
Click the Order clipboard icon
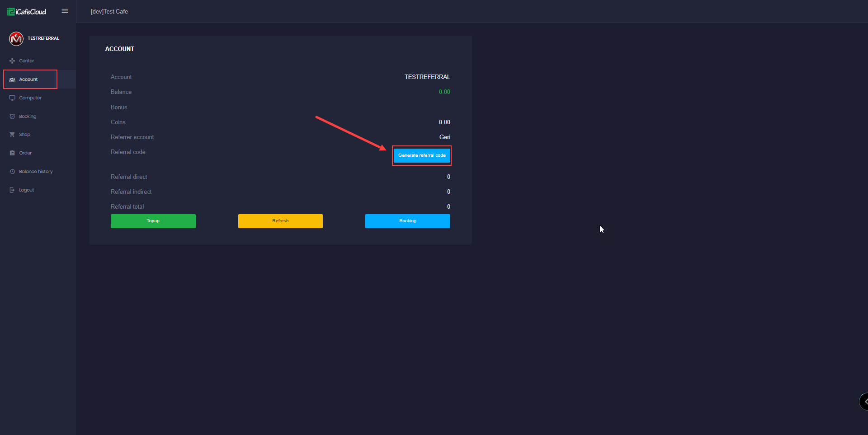(12, 153)
